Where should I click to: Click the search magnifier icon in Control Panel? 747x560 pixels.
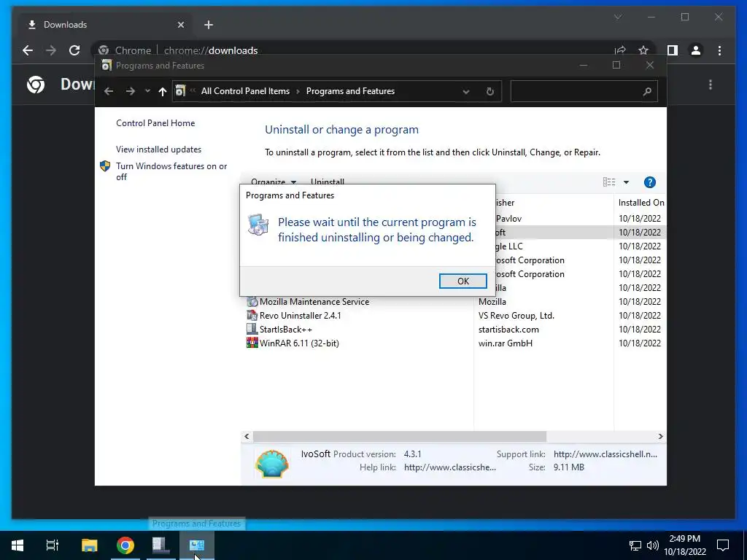[x=647, y=91]
